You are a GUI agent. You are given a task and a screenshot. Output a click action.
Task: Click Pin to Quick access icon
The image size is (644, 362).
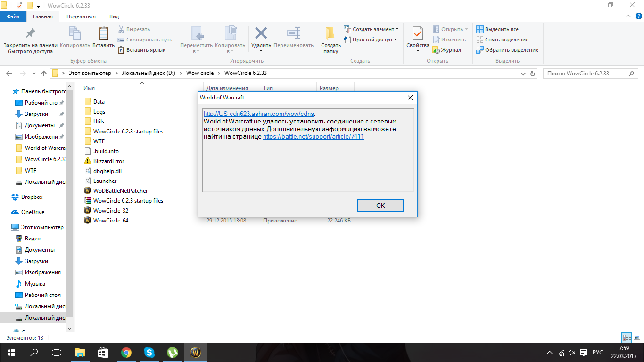point(30,33)
